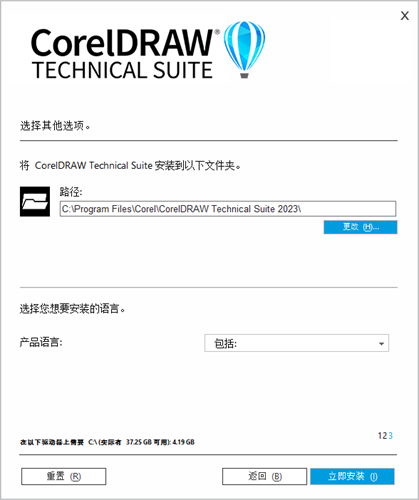Click the arrow on the language combo box
This screenshot has height=500, width=419.
click(x=381, y=343)
